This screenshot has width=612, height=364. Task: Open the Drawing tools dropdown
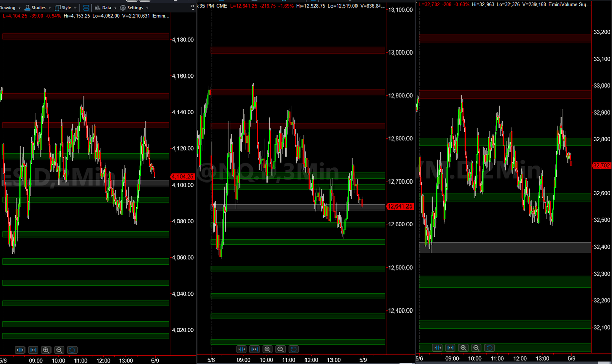click(10, 8)
